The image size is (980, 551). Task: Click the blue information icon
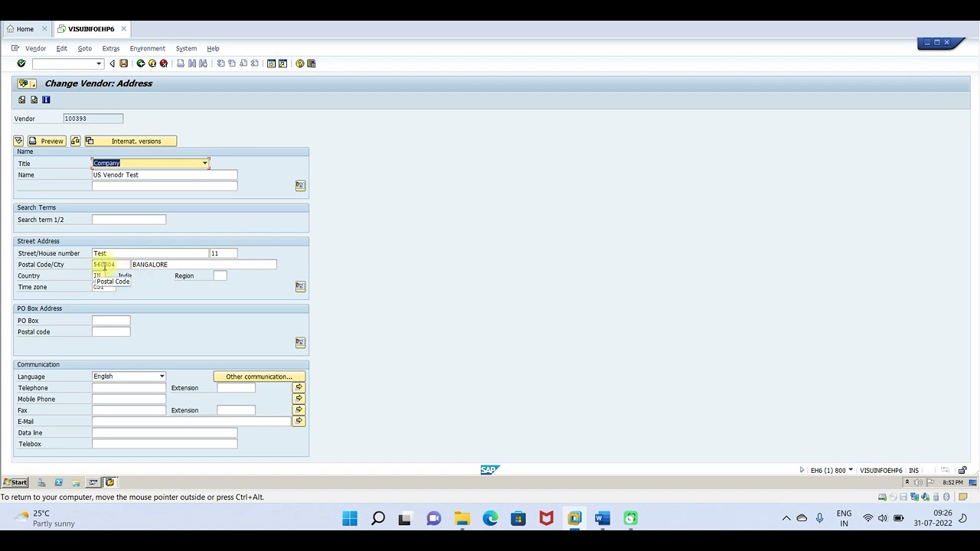coord(46,99)
